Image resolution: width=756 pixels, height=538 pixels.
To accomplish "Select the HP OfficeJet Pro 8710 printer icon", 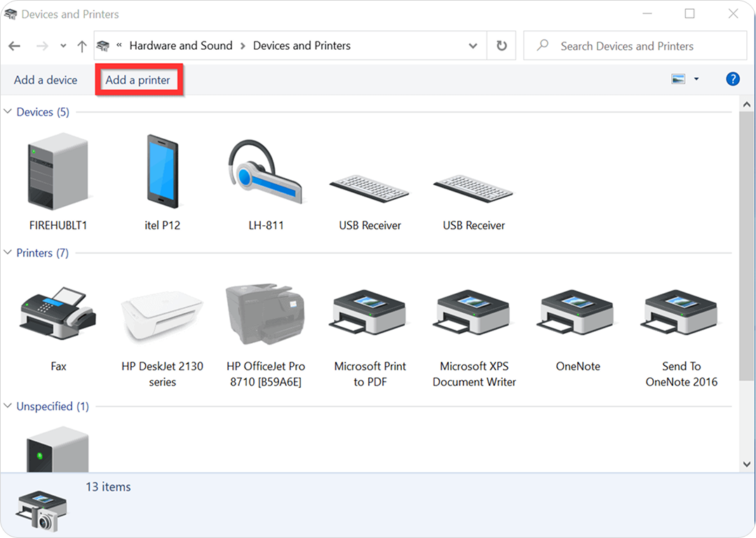I will point(266,314).
